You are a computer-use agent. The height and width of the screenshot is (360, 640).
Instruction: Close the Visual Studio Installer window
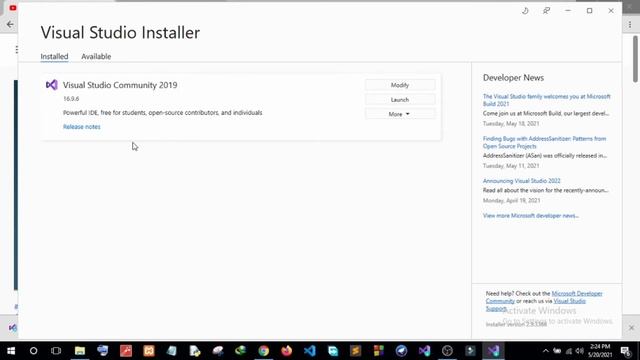(611, 11)
